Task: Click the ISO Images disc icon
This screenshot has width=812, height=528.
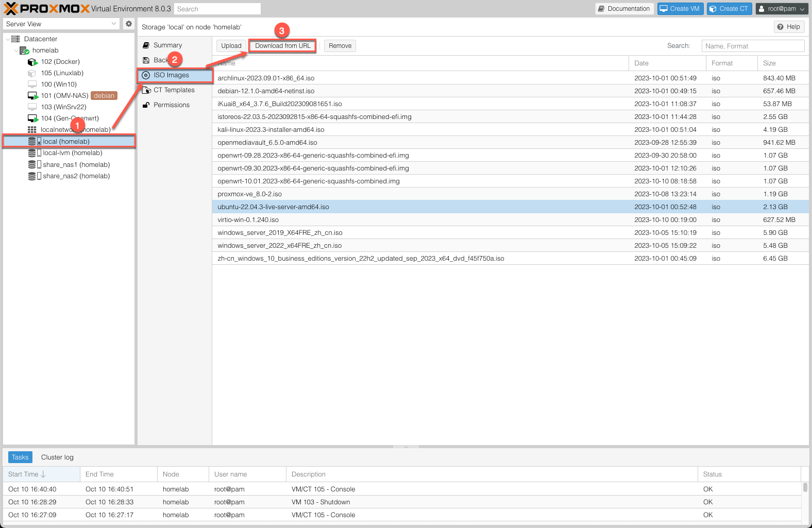Action: (146, 75)
